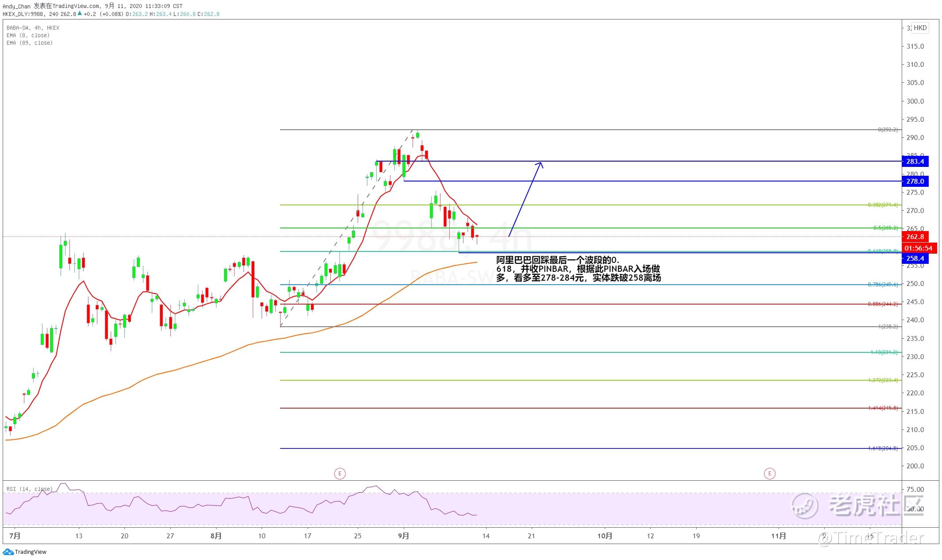The image size is (942, 560).
Task: Click the 11月 date label on time axis
Action: click(778, 536)
